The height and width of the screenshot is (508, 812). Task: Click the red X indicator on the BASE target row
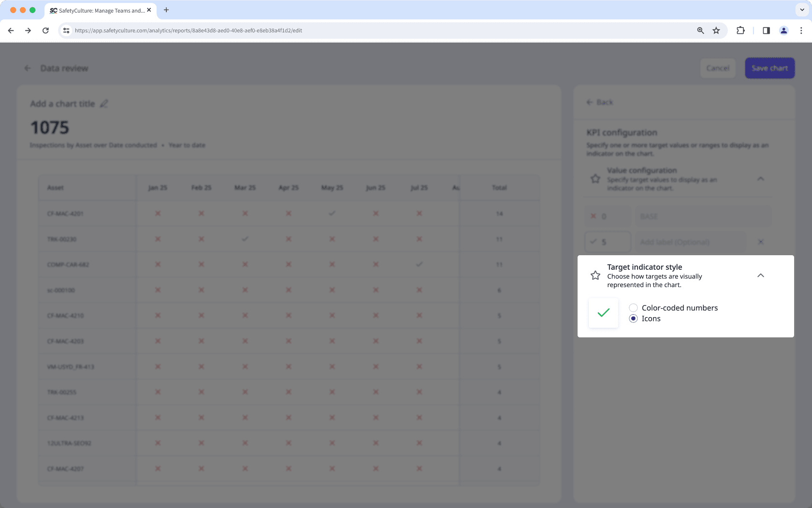click(x=594, y=216)
